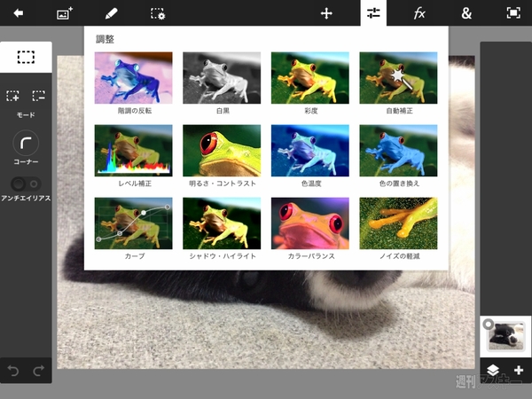This screenshot has width=532, height=399.
Task: Apply 白黒 black and white adjustment
Action: click(222, 82)
